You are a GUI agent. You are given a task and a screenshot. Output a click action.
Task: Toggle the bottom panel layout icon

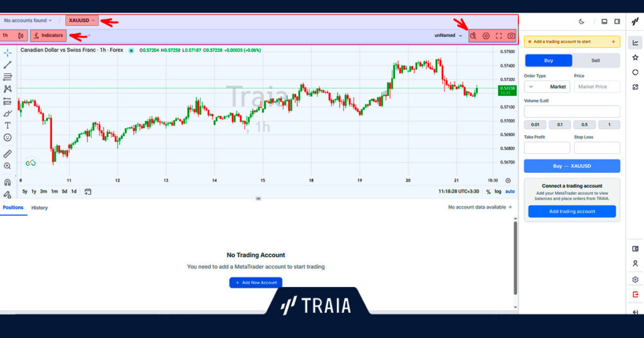[604, 21]
